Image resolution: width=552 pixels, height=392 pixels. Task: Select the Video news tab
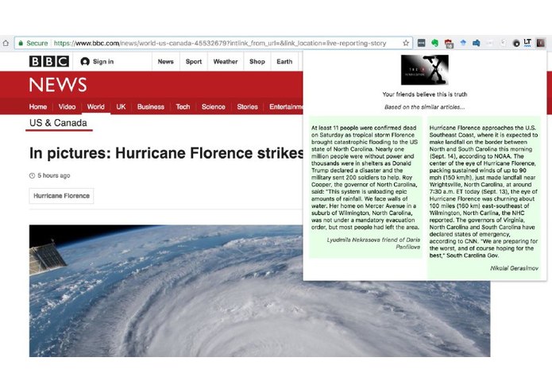click(67, 106)
